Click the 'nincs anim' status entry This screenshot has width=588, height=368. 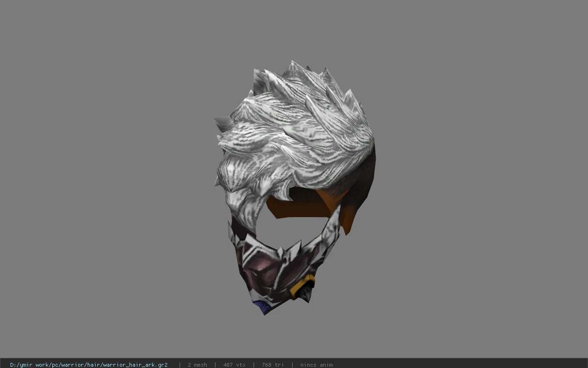(317, 365)
